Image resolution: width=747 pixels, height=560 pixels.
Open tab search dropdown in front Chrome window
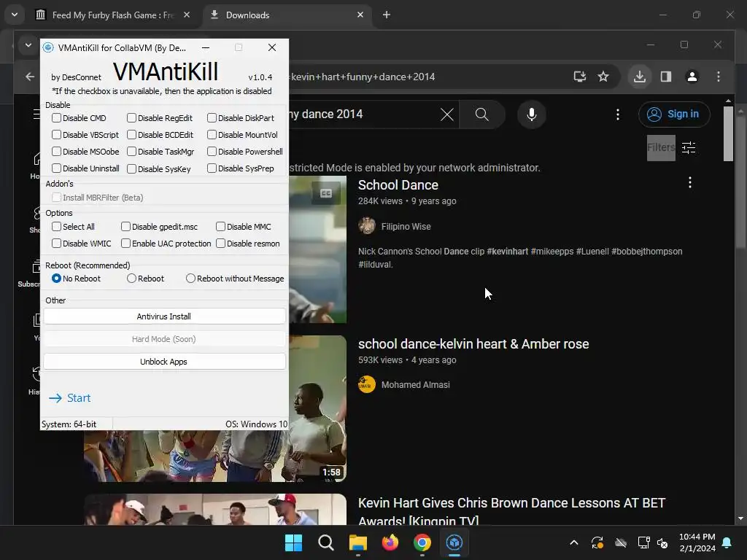coord(28,45)
